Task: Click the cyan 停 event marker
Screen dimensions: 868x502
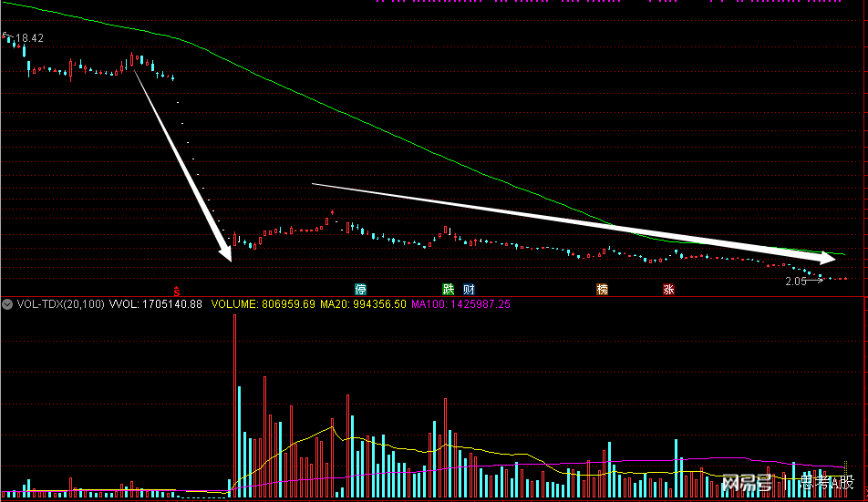Action: pos(361,290)
